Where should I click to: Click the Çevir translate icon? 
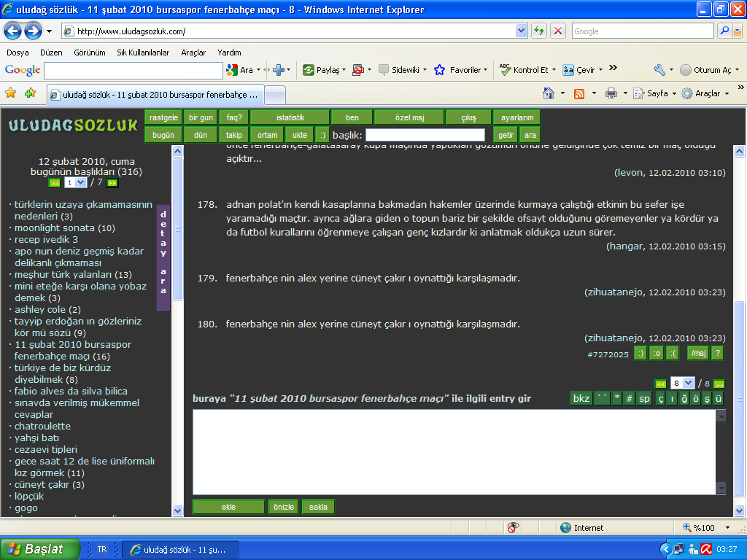pos(568,70)
